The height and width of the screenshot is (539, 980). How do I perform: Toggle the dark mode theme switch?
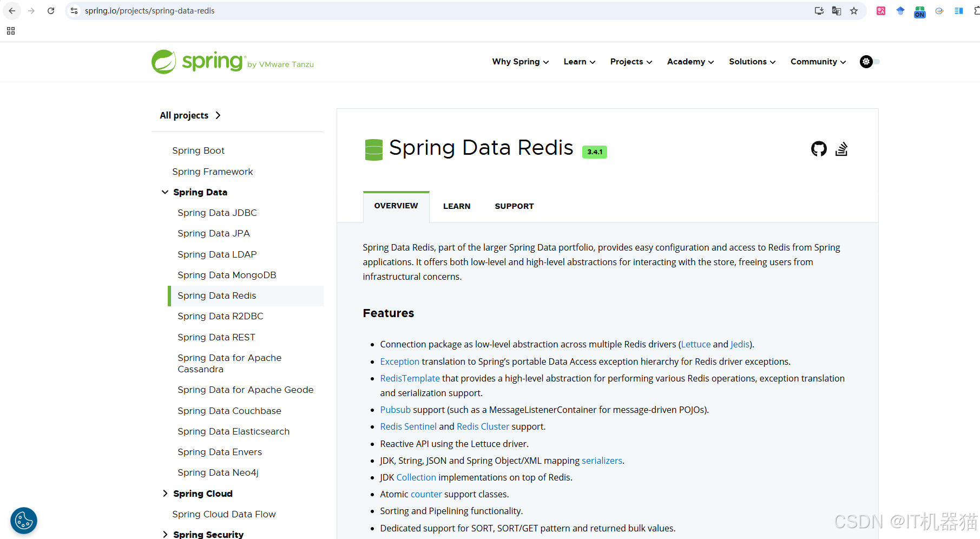coord(870,62)
